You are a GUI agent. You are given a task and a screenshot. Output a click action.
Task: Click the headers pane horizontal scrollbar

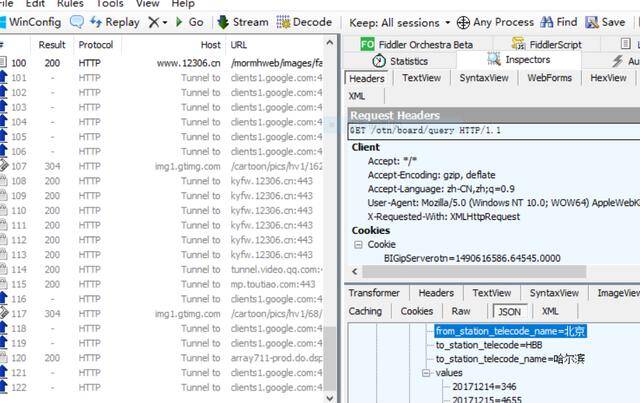pyautogui.click(x=474, y=272)
